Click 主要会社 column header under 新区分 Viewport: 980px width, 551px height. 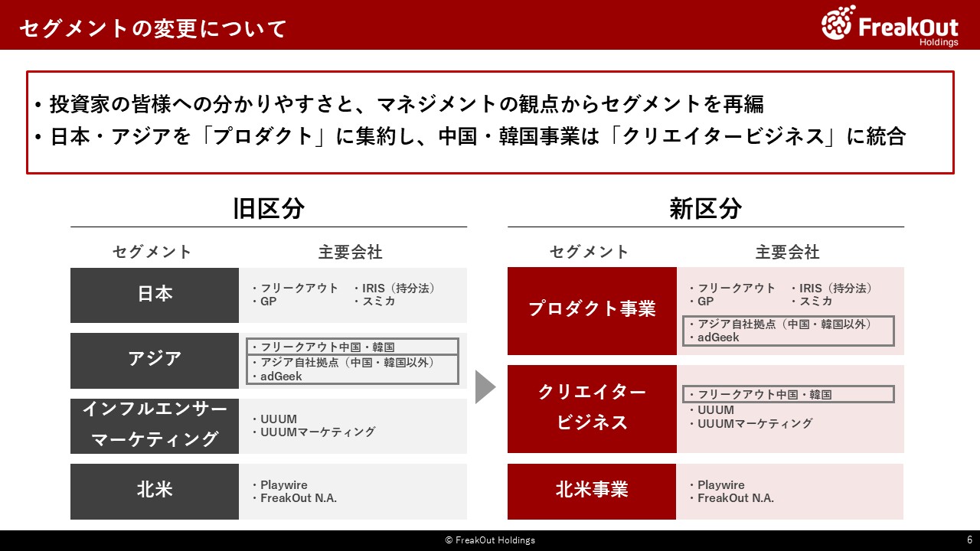[788, 252]
